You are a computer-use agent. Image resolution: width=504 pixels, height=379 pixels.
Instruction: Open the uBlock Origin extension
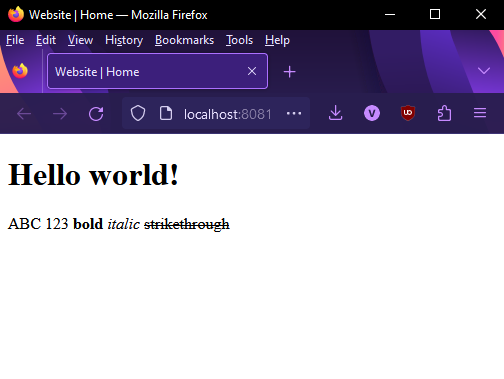pos(408,113)
